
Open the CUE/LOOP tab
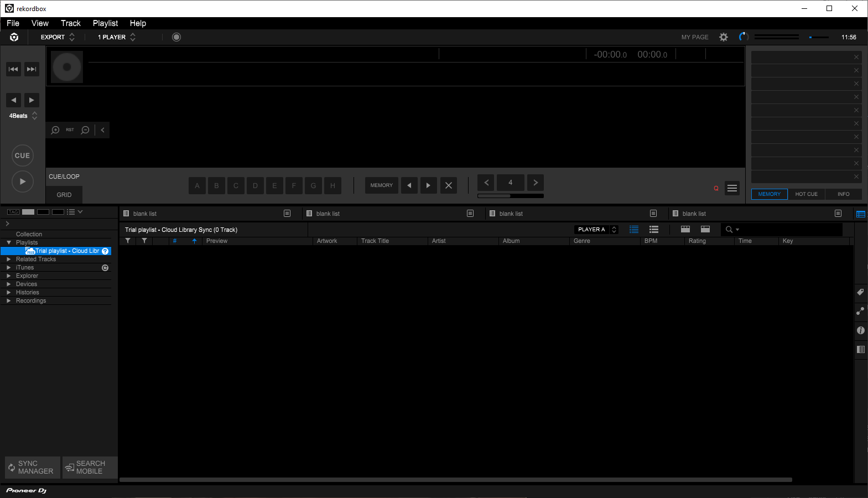point(64,177)
